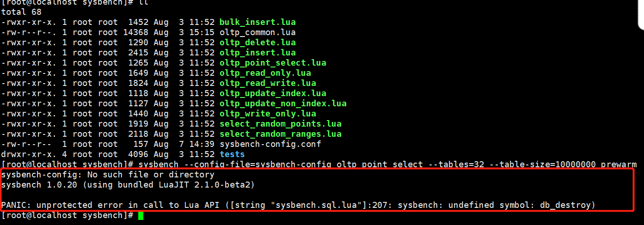This screenshot has width=644, height=225.
Task: Click the oltp_common.lua file name
Action: point(257,32)
